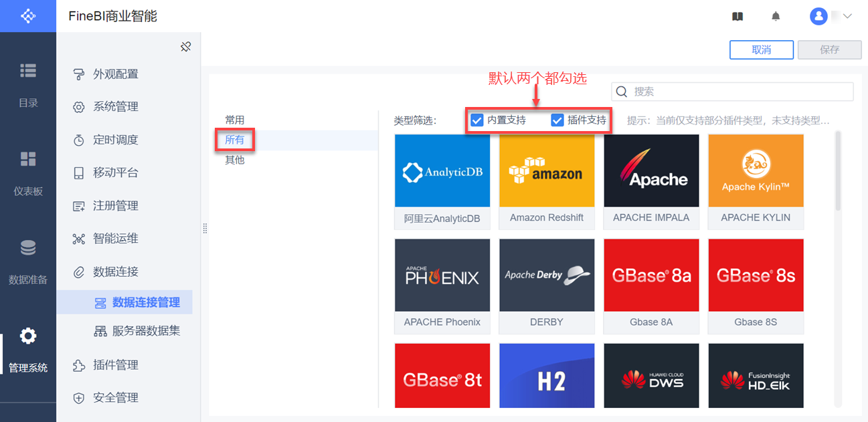
Task: Expand the user account dropdown arrow
Action: tap(847, 17)
